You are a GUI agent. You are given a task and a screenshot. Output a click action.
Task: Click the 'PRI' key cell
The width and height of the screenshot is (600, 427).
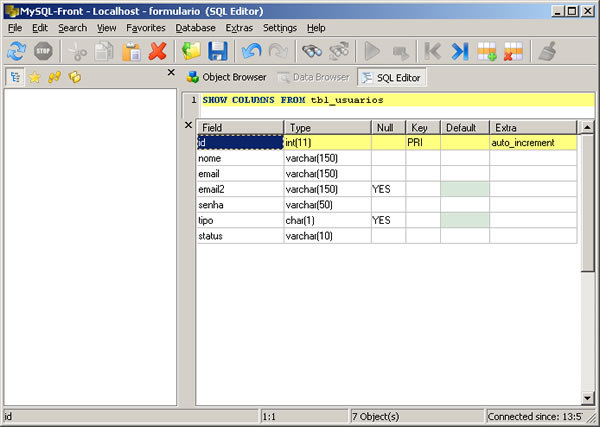(x=423, y=143)
